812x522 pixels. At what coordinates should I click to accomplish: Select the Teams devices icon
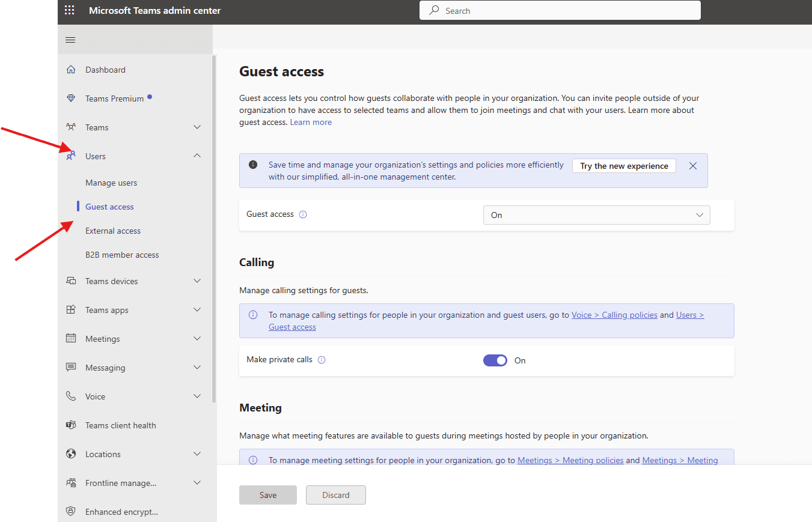point(70,281)
